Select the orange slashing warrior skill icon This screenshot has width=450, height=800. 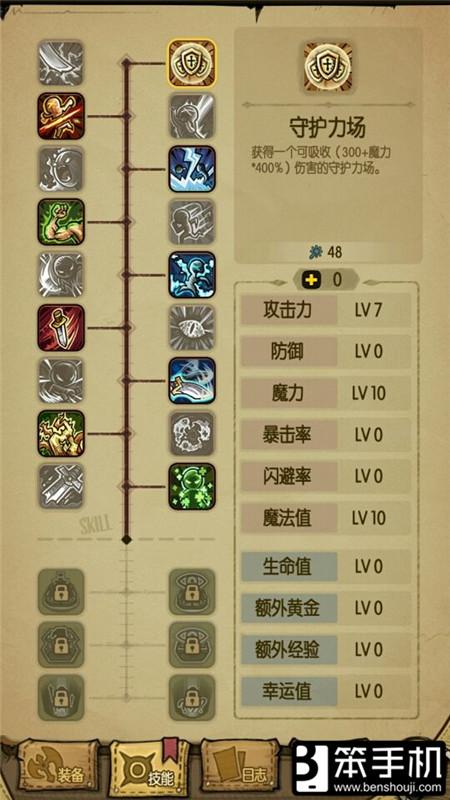tap(61, 116)
